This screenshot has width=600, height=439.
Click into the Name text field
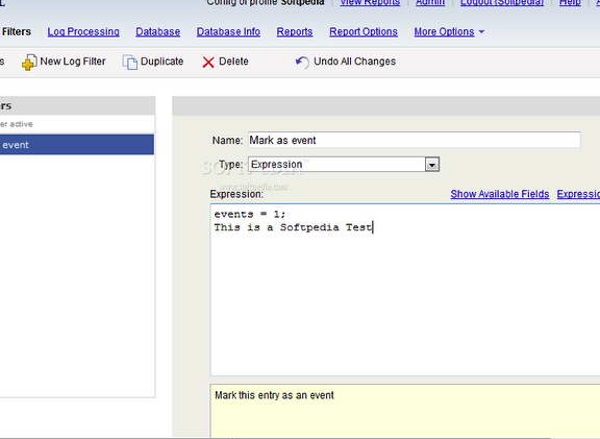[x=412, y=141]
